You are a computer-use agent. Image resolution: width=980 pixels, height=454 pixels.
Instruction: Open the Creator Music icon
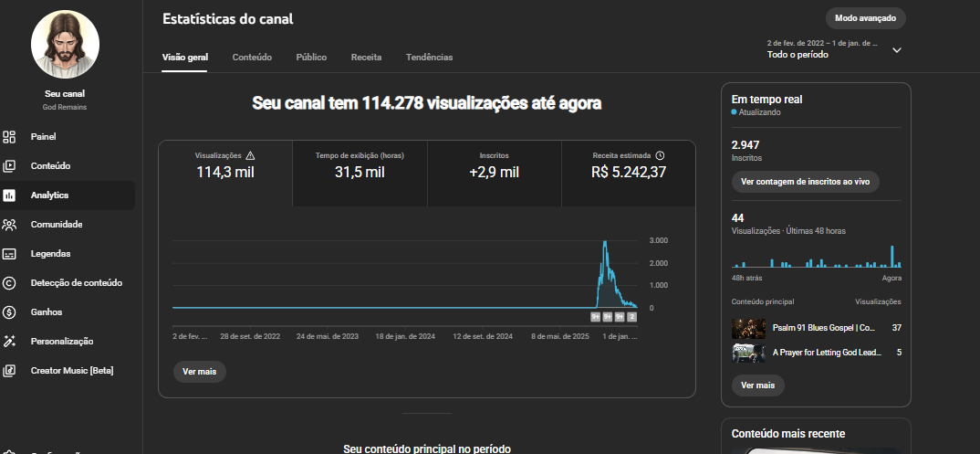(x=9, y=371)
